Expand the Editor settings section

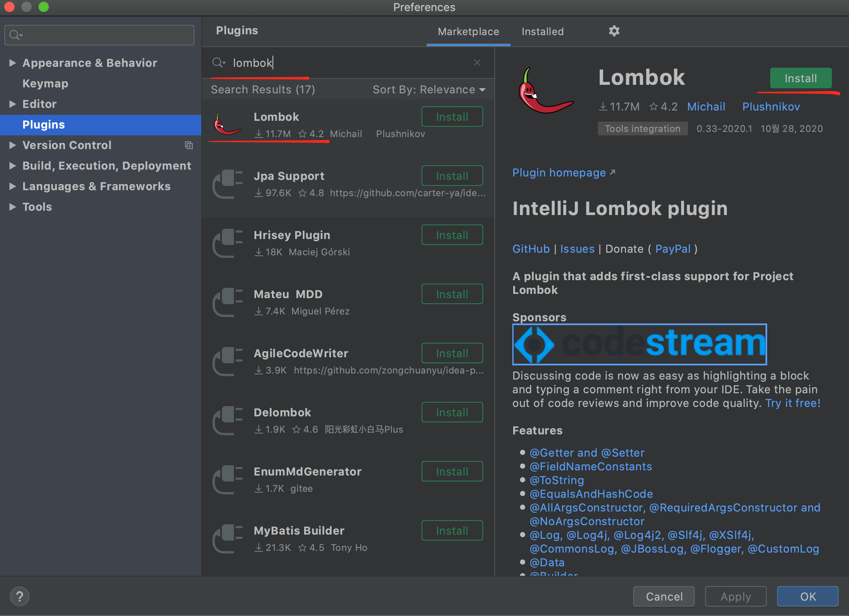tap(12, 104)
